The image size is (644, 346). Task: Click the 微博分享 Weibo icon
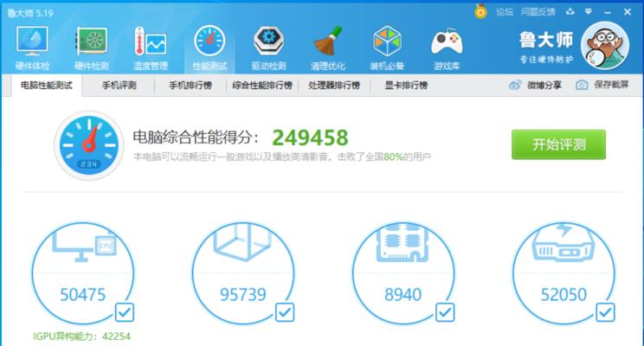click(515, 85)
